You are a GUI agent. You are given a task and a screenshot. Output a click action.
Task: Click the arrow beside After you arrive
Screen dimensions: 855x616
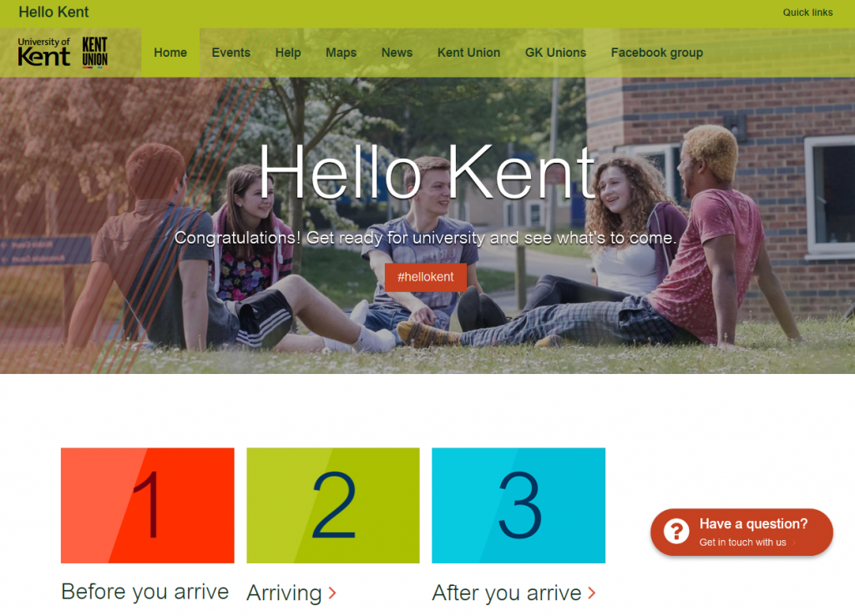tap(592, 593)
